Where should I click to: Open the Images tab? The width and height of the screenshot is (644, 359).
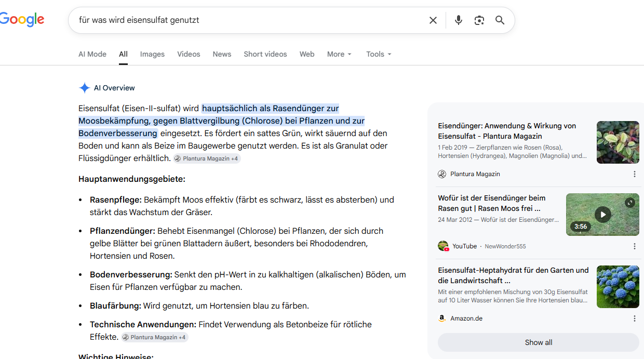(152, 54)
